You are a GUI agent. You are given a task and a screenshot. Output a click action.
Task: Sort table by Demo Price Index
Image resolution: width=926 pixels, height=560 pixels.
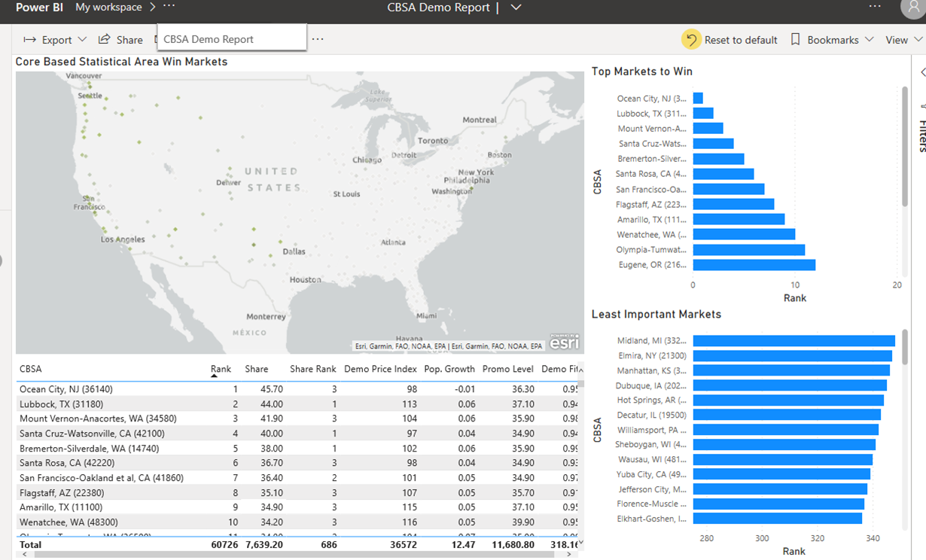click(380, 369)
